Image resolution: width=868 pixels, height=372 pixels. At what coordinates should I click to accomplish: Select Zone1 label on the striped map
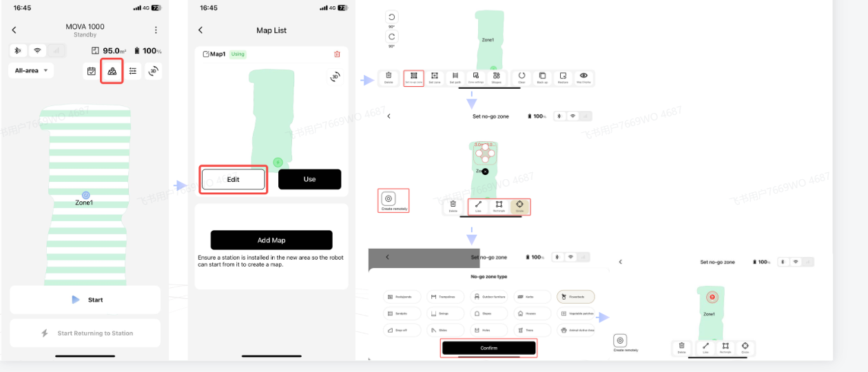(x=84, y=203)
